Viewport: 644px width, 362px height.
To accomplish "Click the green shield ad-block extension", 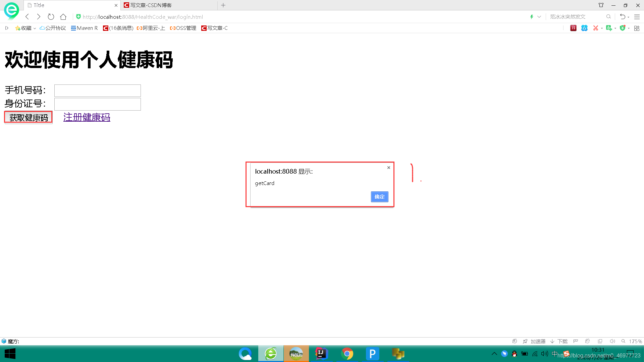I will coord(623,28).
